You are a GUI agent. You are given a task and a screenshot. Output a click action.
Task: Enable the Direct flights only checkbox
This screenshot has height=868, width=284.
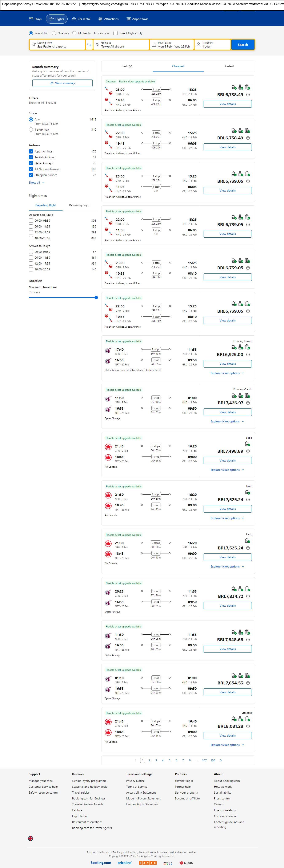click(116, 33)
